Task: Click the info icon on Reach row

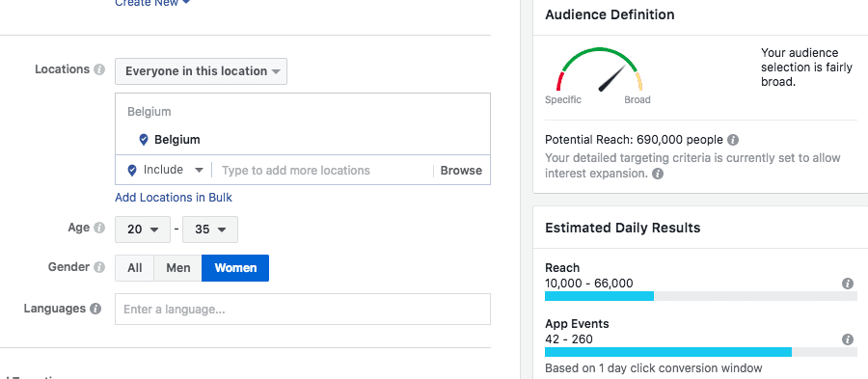Action: tap(848, 284)
